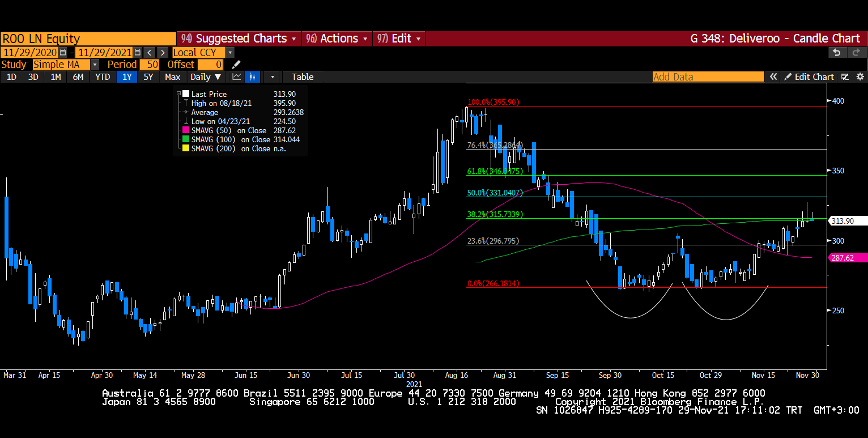Click the redo arrow icon
Viewport: 868px width, 438px height.
[858, 52]
